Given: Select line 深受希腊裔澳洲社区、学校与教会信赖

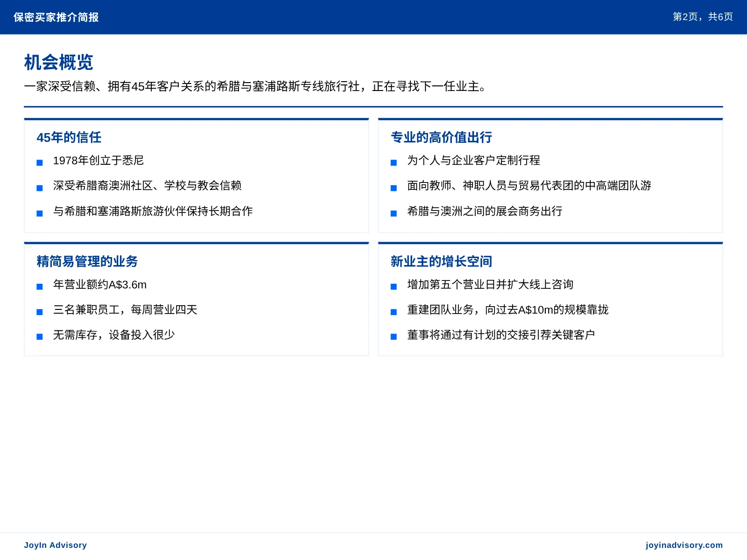Looking at the screenshot, I should pos(148,186).
